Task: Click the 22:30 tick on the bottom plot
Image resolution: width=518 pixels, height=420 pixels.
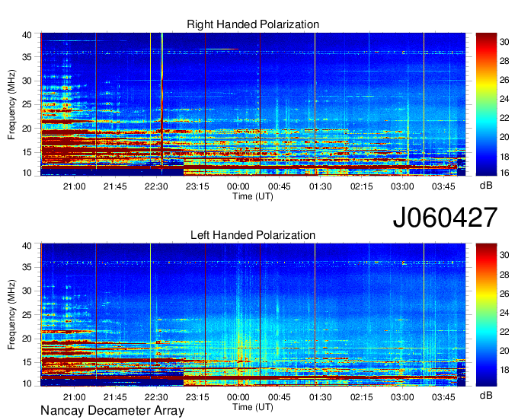Action: [156, 397]
